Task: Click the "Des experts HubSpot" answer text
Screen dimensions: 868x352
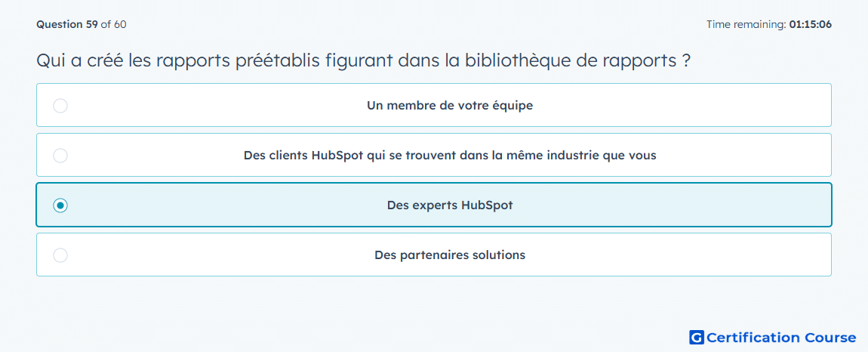Action: pyautogui.click(x=450, y=205)
